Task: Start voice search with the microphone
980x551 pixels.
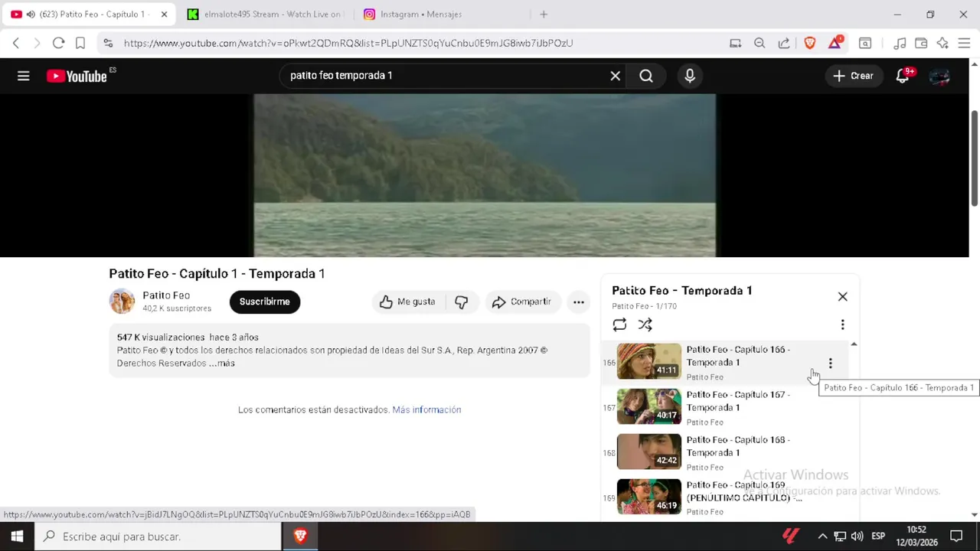Action: [690, 76]
